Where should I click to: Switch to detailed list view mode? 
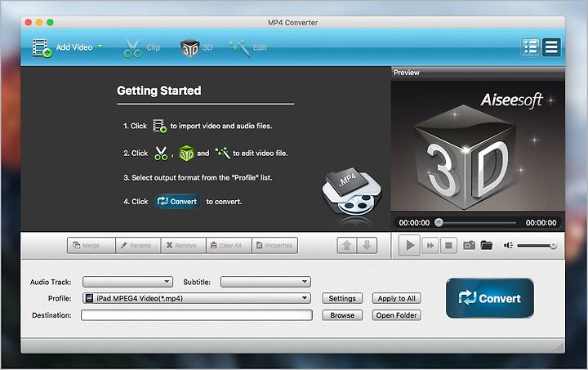[x=530, y=47]
